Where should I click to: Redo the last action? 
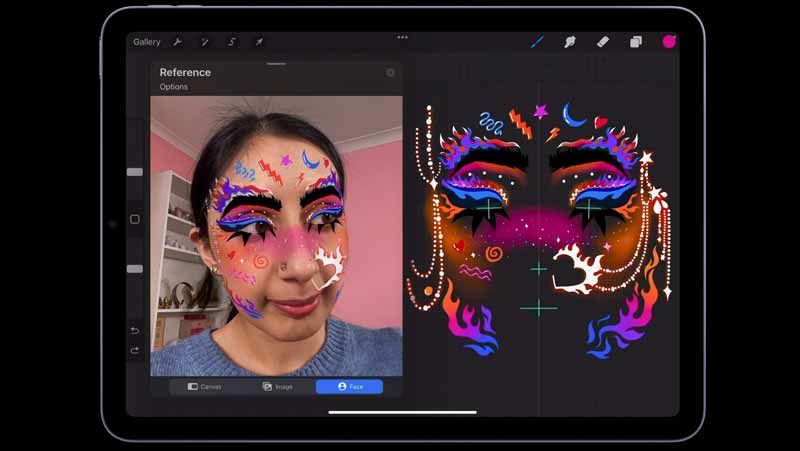[x=135, y=350]
